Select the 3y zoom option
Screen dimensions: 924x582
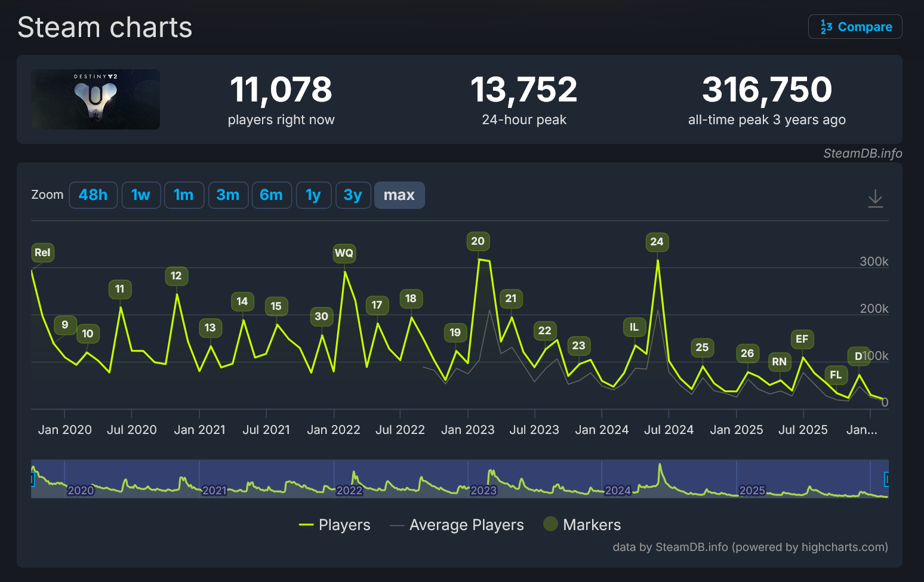(x=353, y=195)
